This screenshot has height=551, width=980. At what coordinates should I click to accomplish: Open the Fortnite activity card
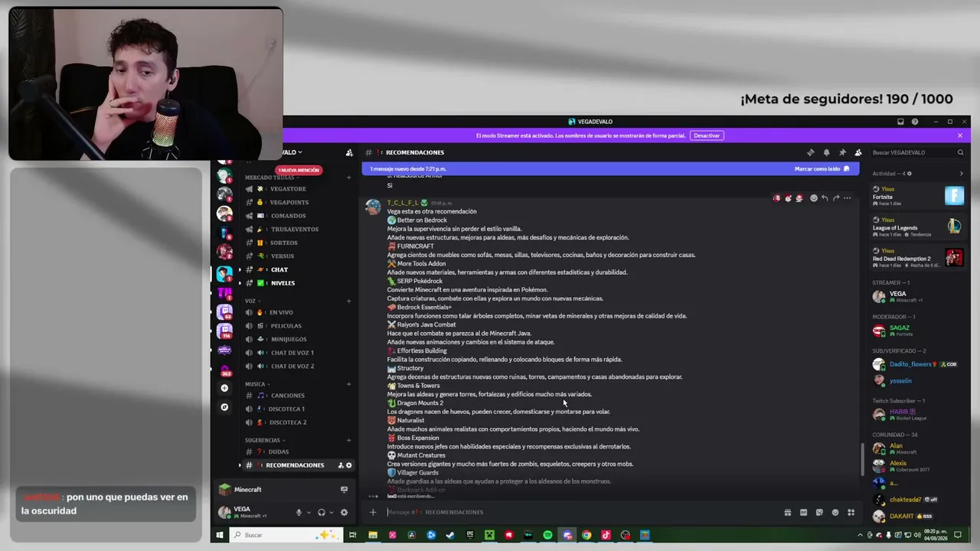tap(919, 196)
